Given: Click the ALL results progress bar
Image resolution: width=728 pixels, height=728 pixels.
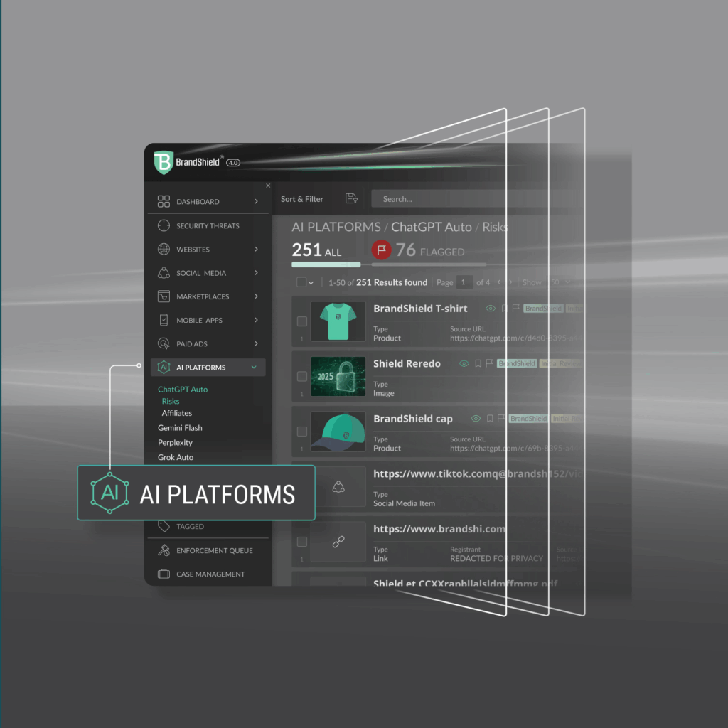Looking at the screenshot, I should point(326,264).
